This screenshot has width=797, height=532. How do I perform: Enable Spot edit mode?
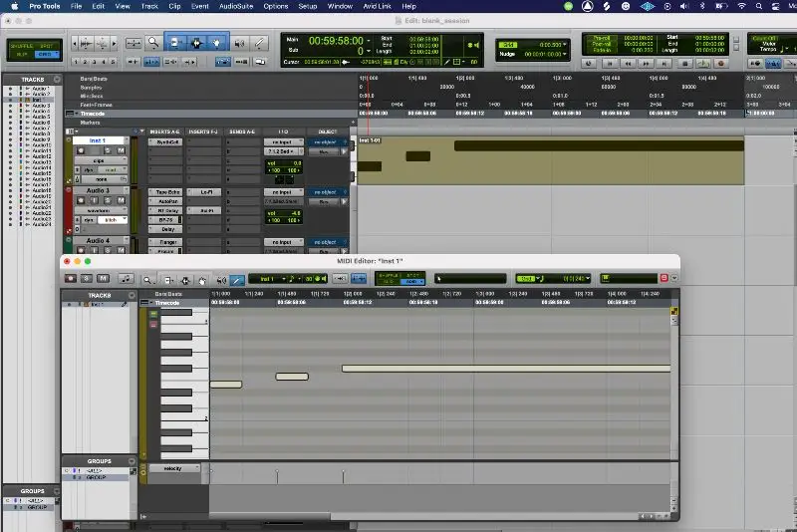pos(47,46)
